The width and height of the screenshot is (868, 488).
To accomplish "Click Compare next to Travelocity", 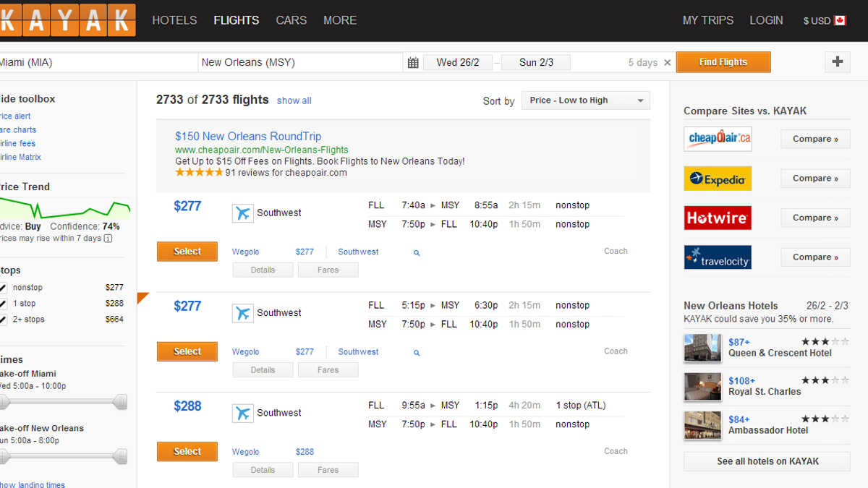I will tap(815, 257).
